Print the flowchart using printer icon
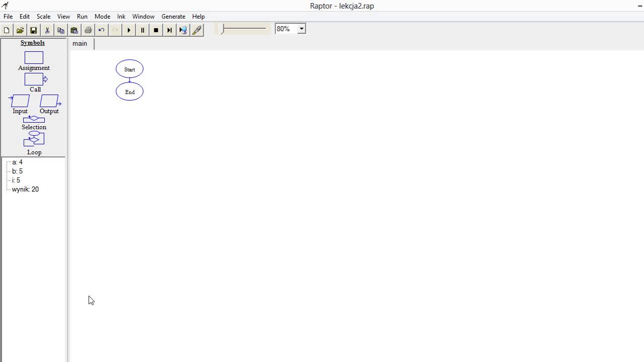Image resolution: width=644 pixels, height=362 pixels. point(88,30)
